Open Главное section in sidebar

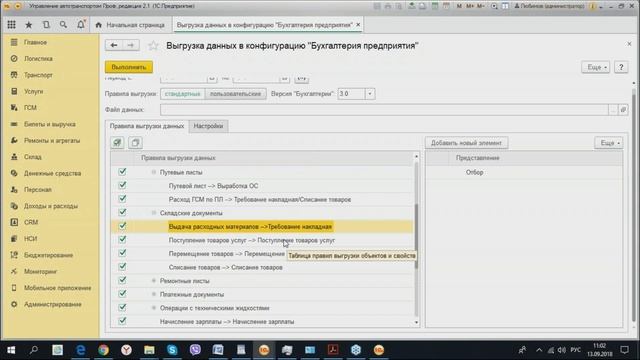tap(35, 42)
